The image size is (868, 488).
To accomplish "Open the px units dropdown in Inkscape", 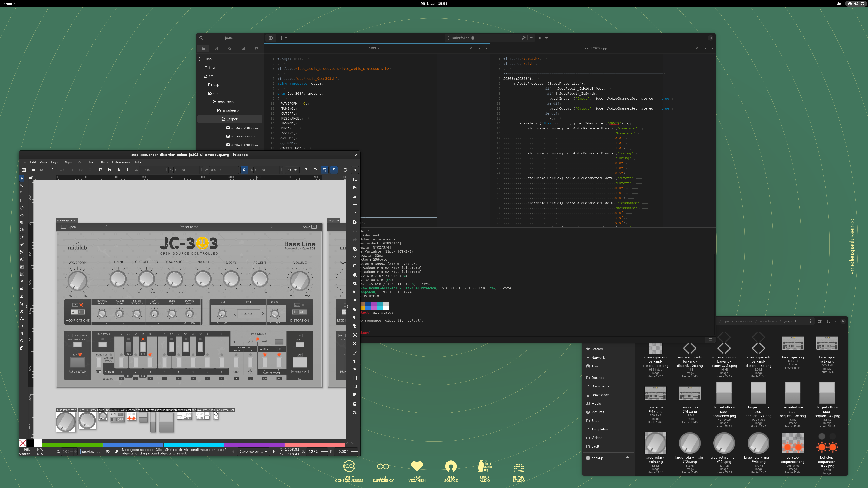I will 292,170.
